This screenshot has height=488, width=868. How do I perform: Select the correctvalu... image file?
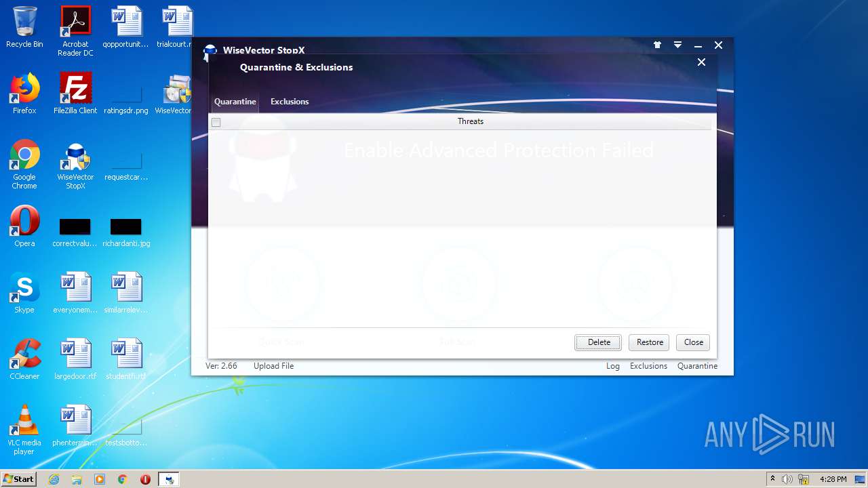coord(75,232)
